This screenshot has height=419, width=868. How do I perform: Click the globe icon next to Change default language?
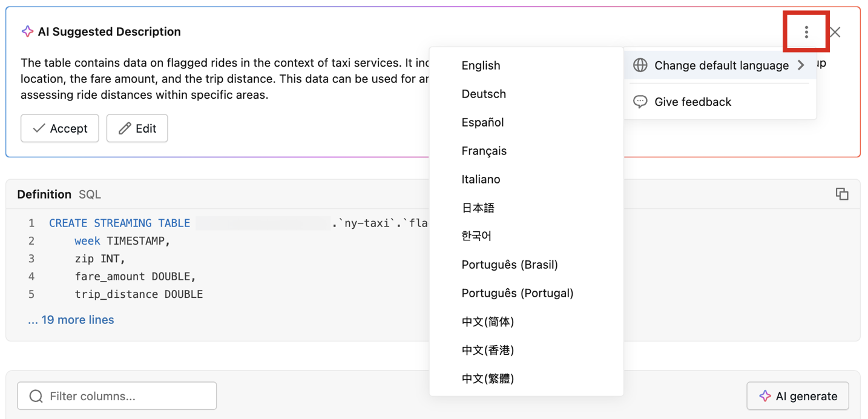pos(640,65)
